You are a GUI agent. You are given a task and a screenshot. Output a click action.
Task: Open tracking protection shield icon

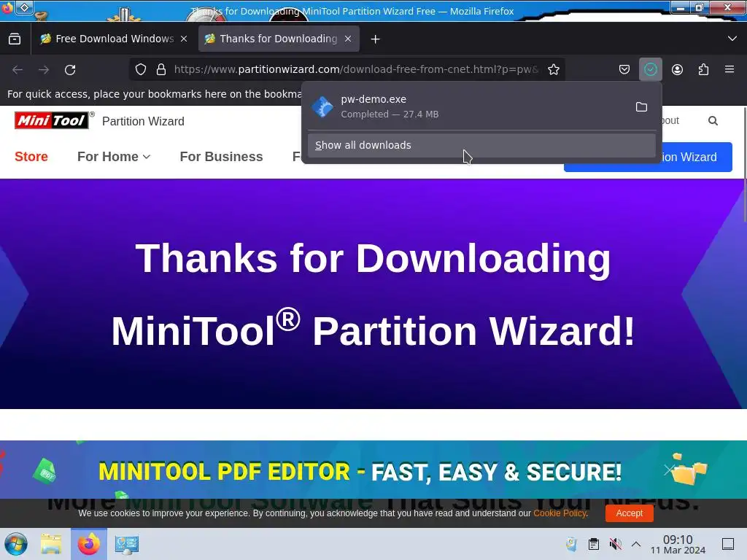pos(141,69)
